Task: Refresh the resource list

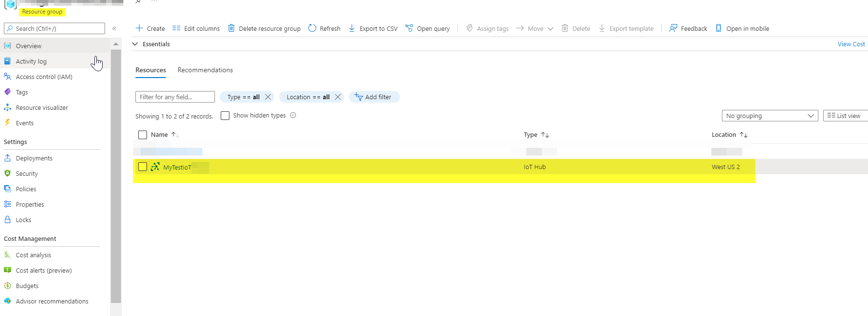Action: pos(324,28)
